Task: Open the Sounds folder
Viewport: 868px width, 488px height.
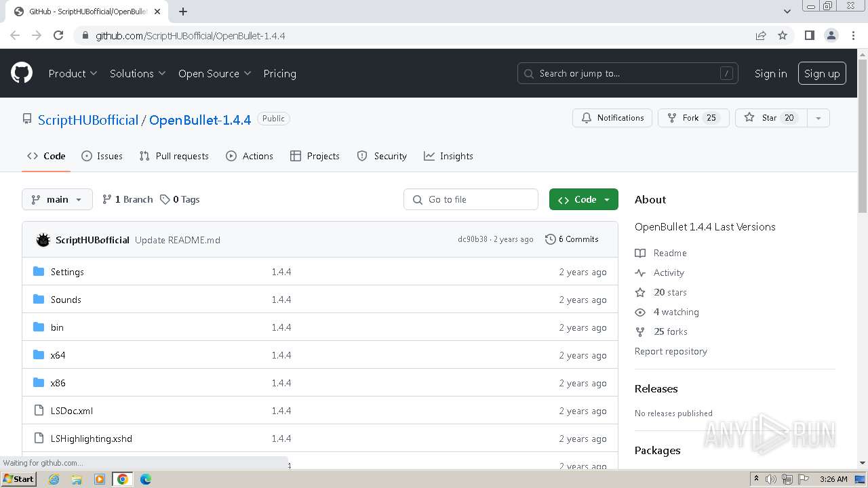Action: point(66,300)
